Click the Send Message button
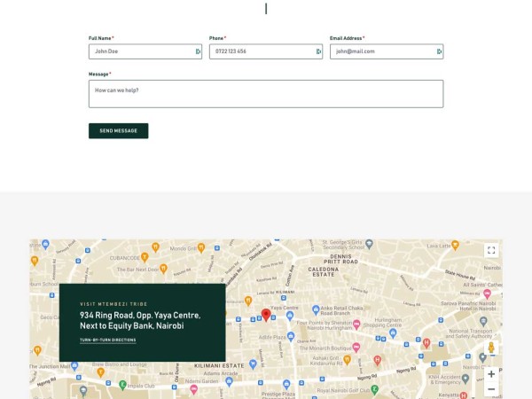This screenshot has width=532, height=399. click(119, 131)
